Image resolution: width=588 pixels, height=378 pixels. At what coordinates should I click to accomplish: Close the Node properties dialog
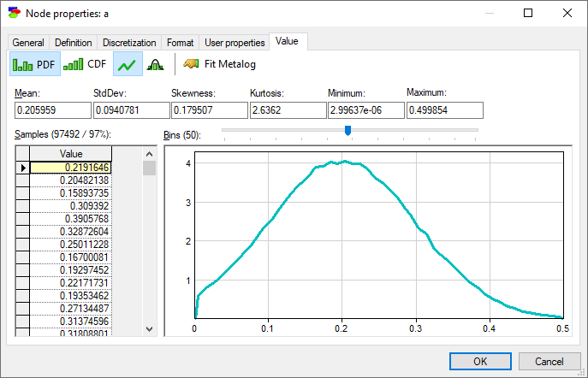tap(567, 13)
